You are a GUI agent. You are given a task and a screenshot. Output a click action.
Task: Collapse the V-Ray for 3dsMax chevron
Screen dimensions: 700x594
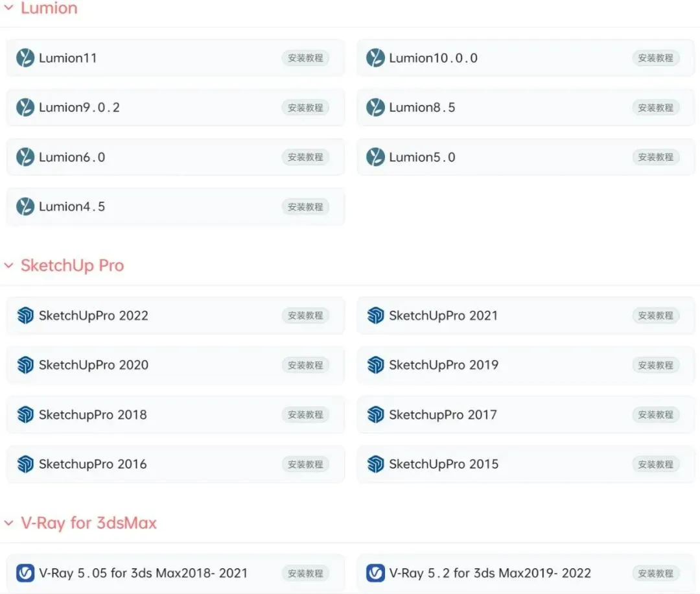pyautogui.click(x=8, y=523)
